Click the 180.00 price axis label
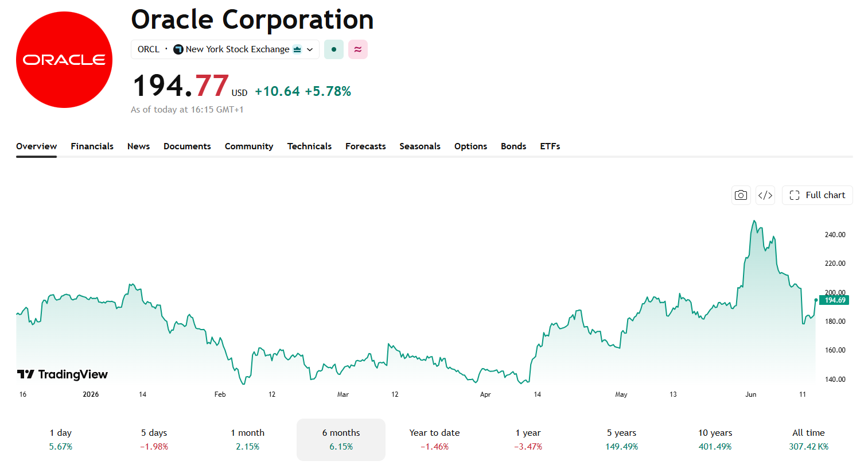 (x=835, y=322)
